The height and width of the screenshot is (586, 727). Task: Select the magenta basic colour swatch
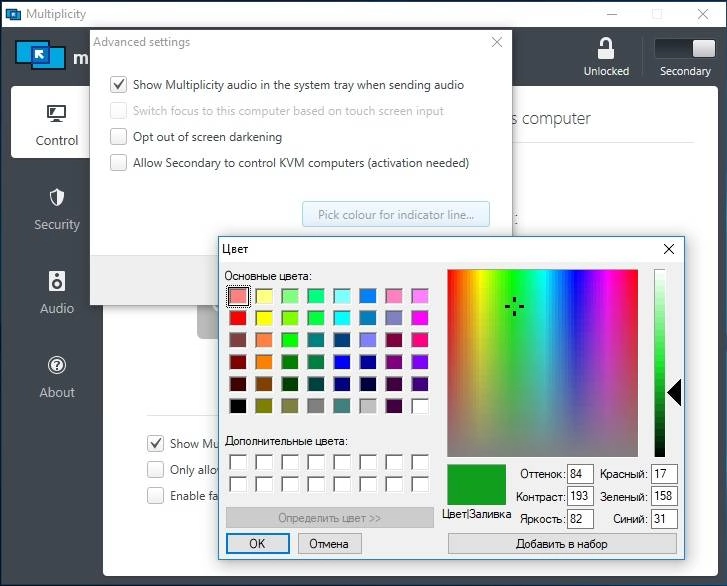pyautogui.click(x=420, y=318)
